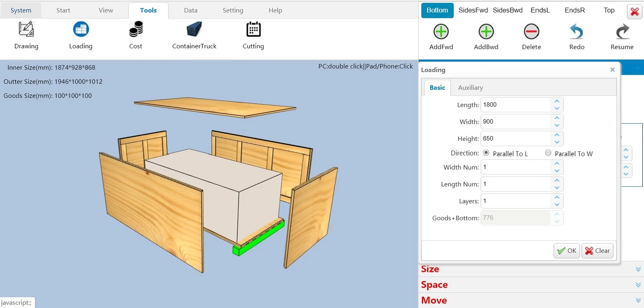The width and height of the screenshot is (644, 308).
Task: Increase Layers count with up arrow
Action: click(x=557, y=197)
